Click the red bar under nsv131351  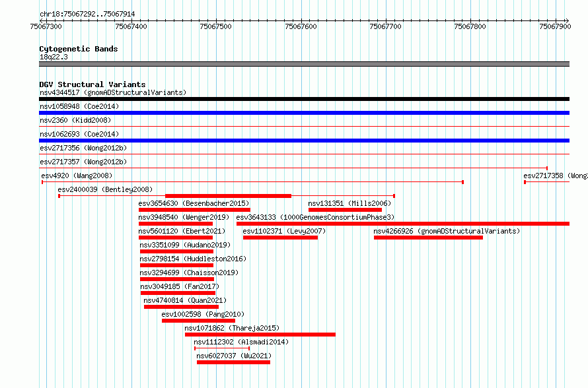pos(345,210)
